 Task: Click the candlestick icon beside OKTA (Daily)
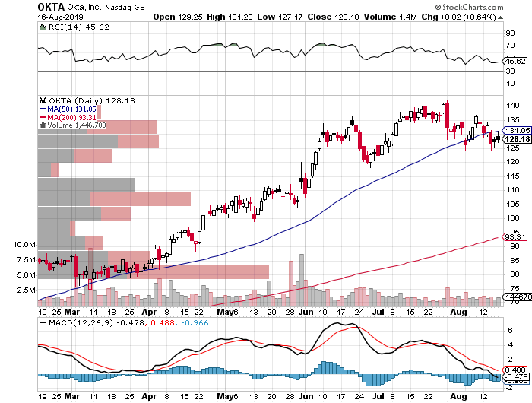(43, 100)
